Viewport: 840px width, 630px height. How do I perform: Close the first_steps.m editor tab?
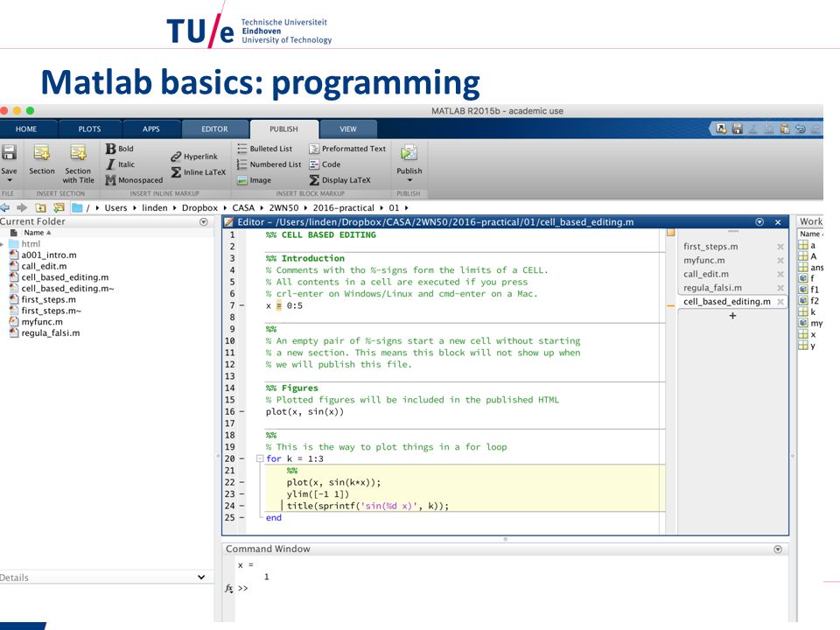click(x=780, y=247)
